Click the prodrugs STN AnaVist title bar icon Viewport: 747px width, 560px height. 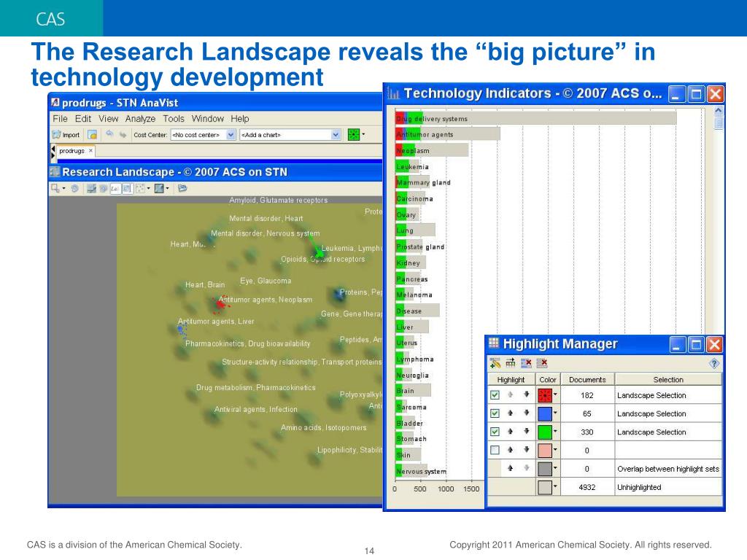[55, 102]
